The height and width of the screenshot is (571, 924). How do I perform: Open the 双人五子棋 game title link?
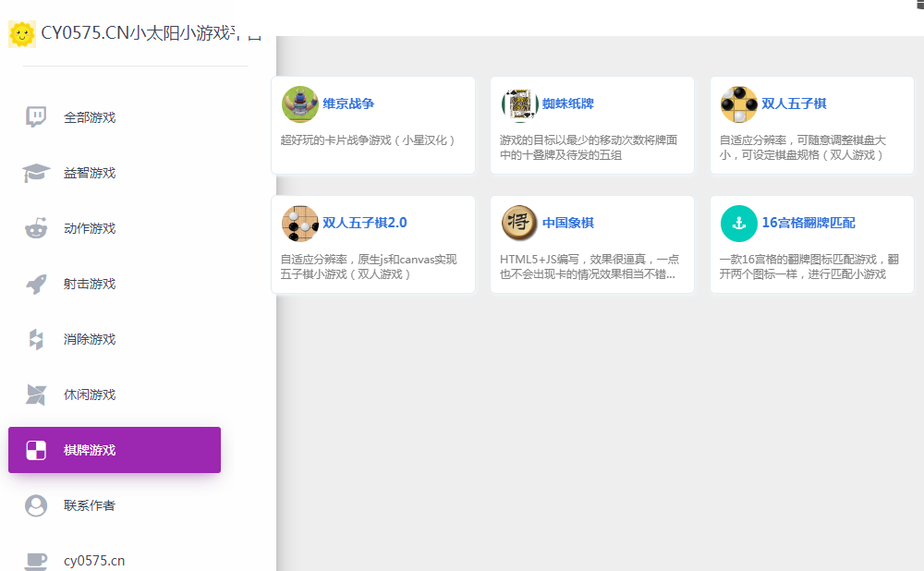pos(794,103)
